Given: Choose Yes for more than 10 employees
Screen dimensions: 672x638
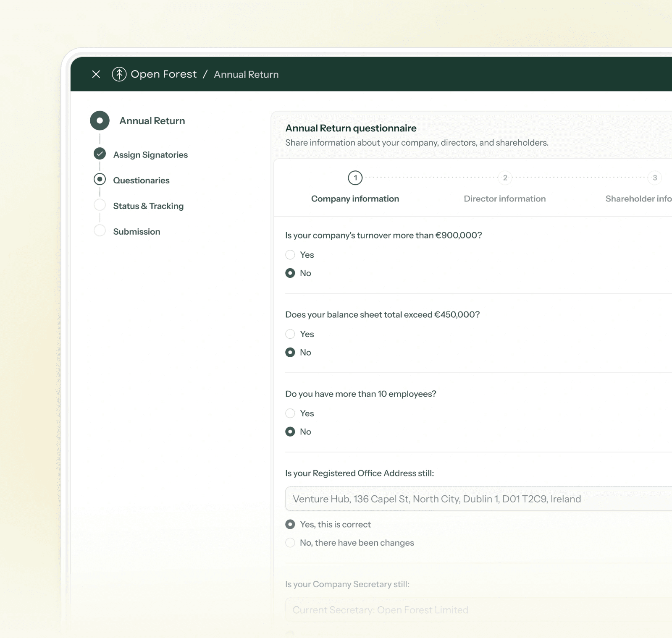Looking at the screenshot, I should click(x=290, y=413).
